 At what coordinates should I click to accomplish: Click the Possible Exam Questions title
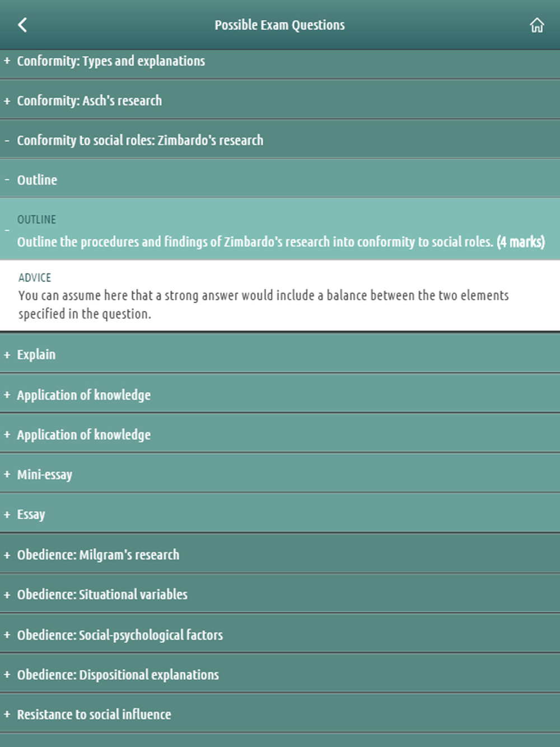point(279,25)
